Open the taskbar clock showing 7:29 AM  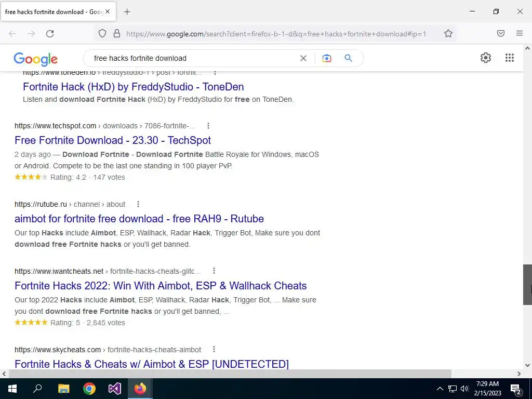(x=487, y=389)
